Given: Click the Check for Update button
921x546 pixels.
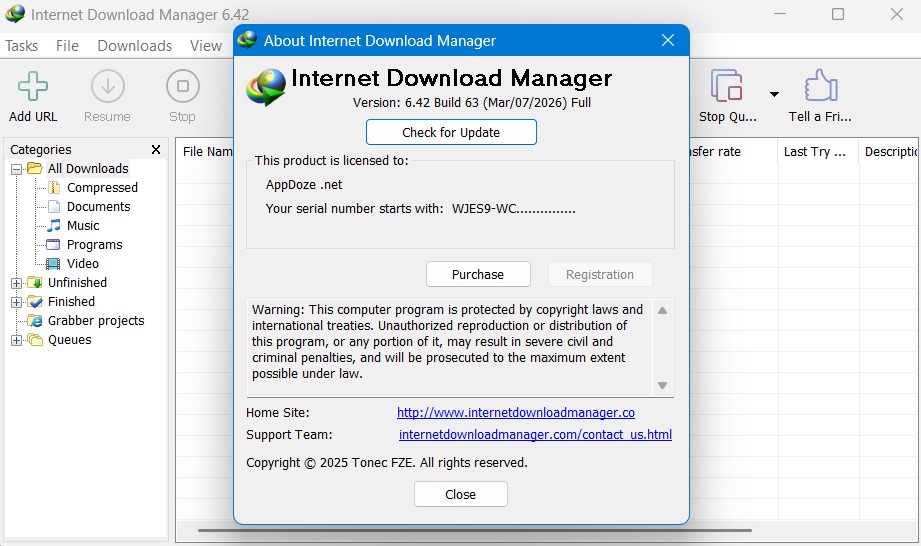Looking at the screenshot, I should click(451, 132).
